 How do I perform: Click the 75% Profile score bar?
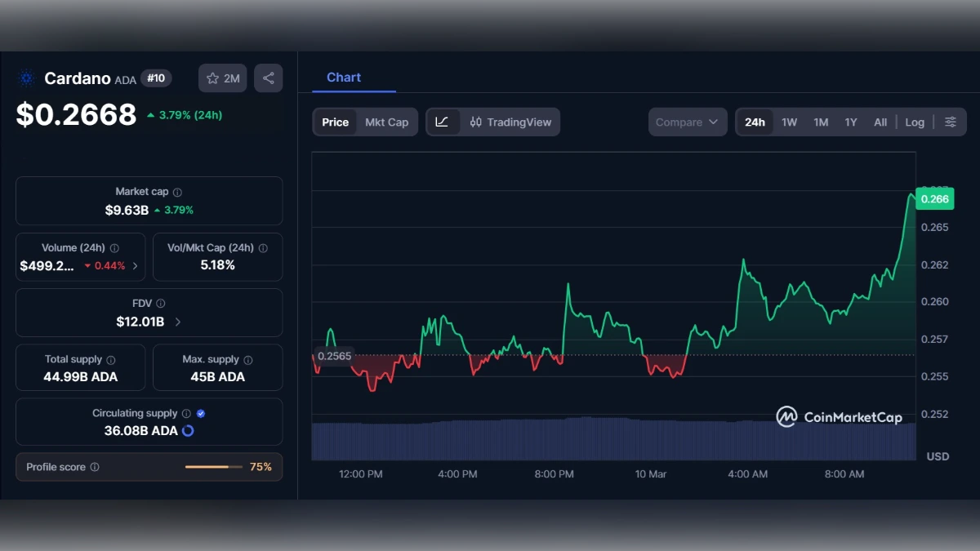(x=214, y=467)
